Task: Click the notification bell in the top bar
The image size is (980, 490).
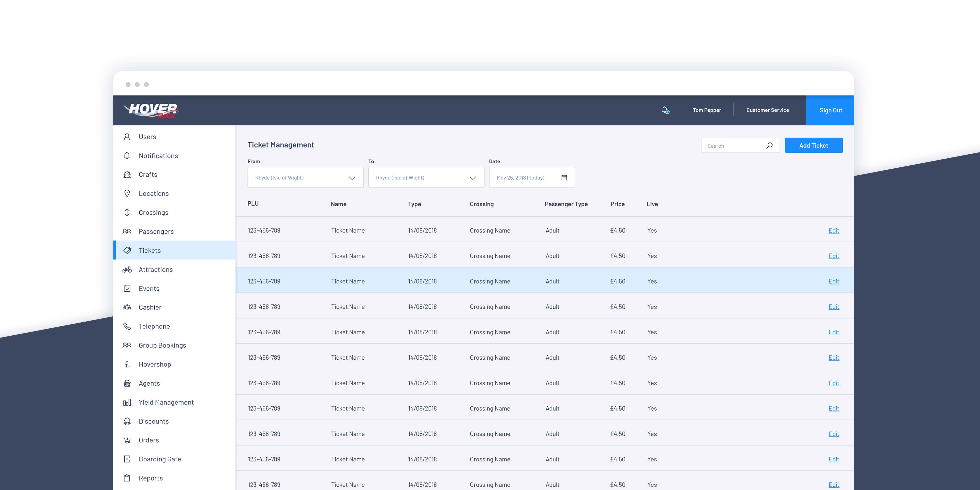Action: coord(665,109)
